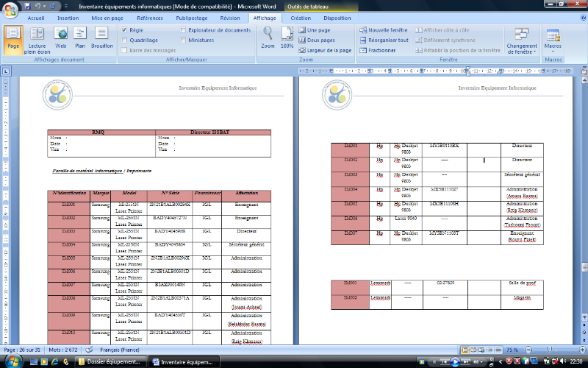This screenshot has width=588, height=368.
Task: Open the Insertion ribbon tab
Action: 68,18
